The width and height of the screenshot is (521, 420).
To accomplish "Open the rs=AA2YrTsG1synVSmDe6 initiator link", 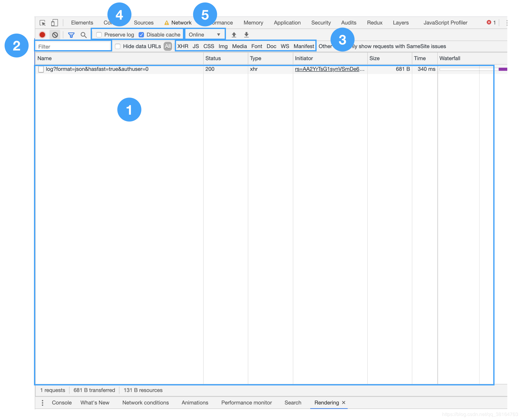I will [x=330, y=69].
